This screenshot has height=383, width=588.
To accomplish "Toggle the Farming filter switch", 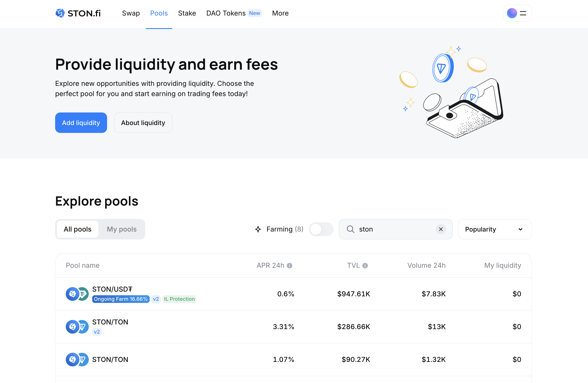I will pyautogui.click(x=321, y=229).
